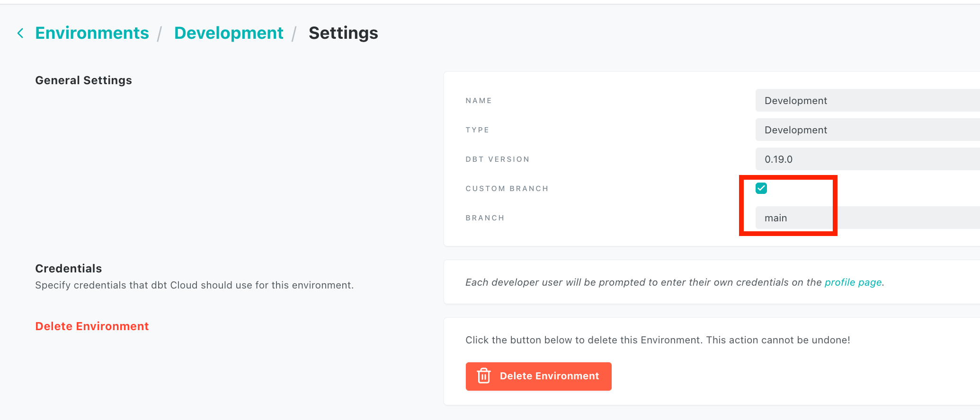Open the profile page link
The height and width of the screenshot is (420, 980).
tap(853, 282)
